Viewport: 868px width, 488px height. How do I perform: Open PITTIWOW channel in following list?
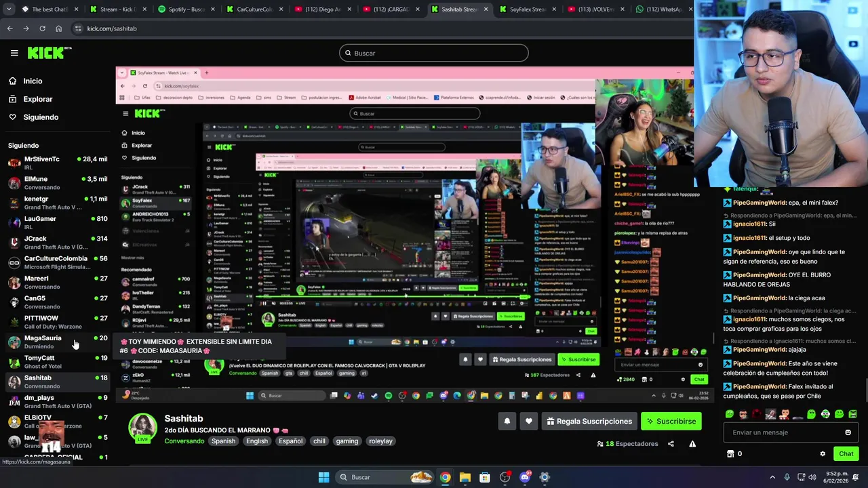pos(57,322)
